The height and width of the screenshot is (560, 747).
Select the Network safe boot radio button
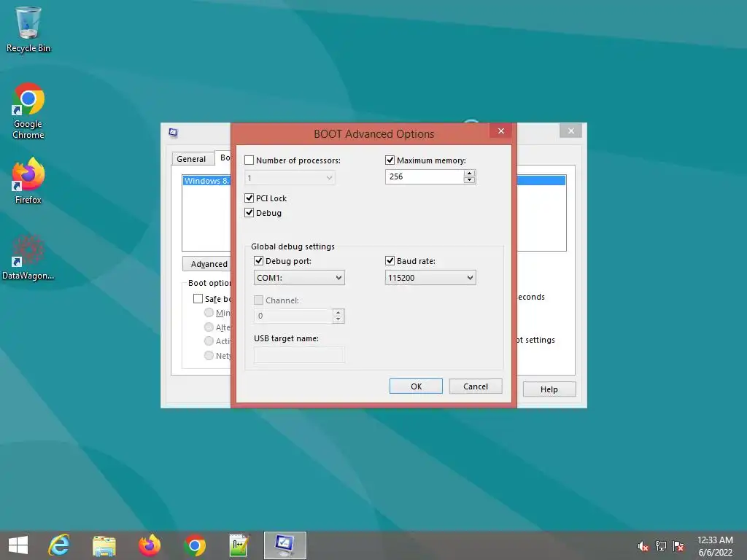pos(209,355)
